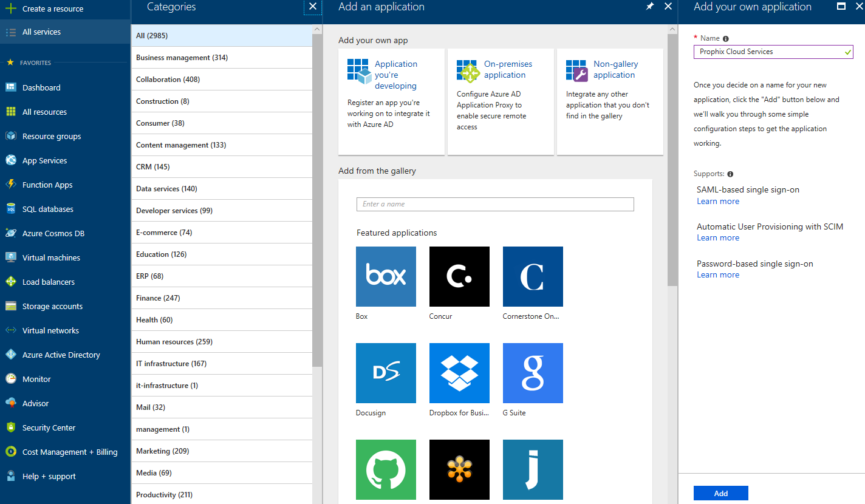Click the Virtual machines icon

(10, 257)
